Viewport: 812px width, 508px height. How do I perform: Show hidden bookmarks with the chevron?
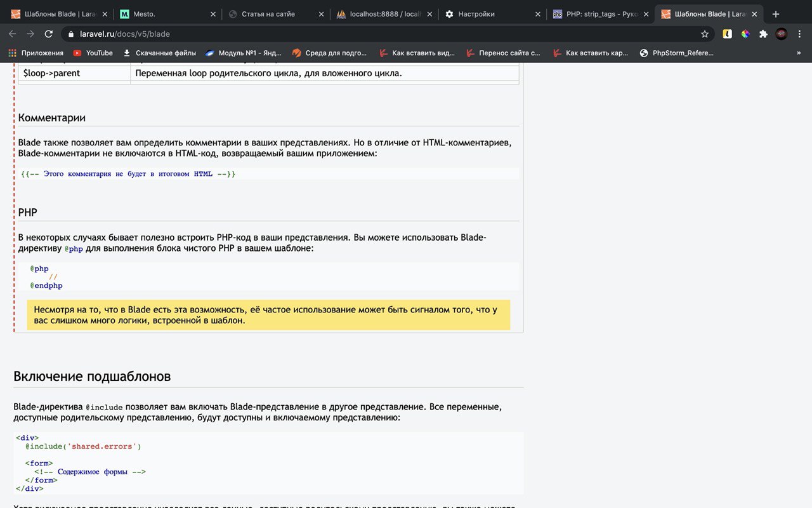tap(799, 53)
